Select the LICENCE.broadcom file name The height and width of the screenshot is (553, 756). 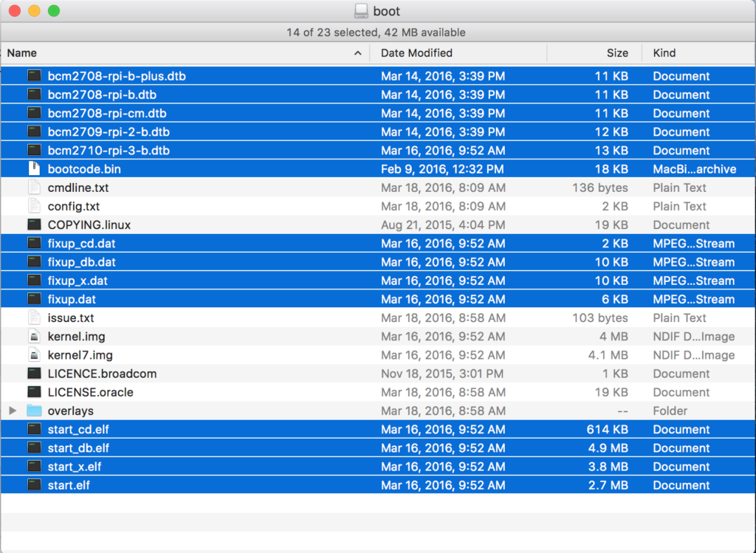[x=102, y=374]
